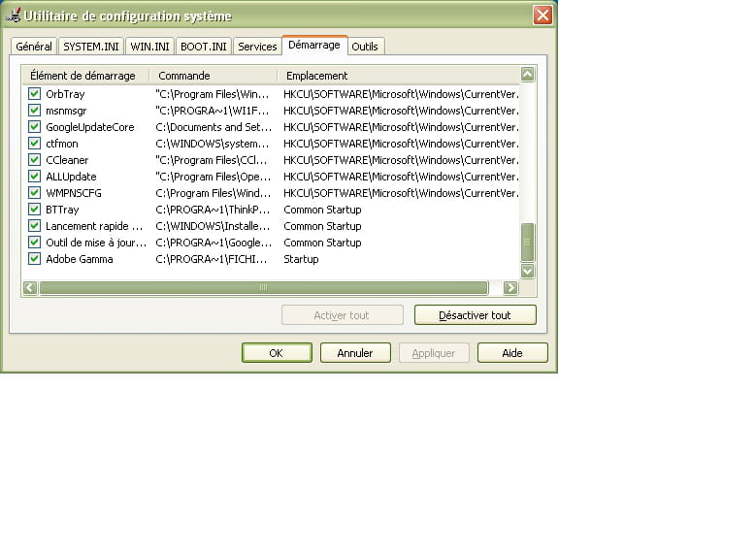Disable Adobe Gamma startup checkbox
This screenshot has height=552, width=756.
click(x=34, y=259)
